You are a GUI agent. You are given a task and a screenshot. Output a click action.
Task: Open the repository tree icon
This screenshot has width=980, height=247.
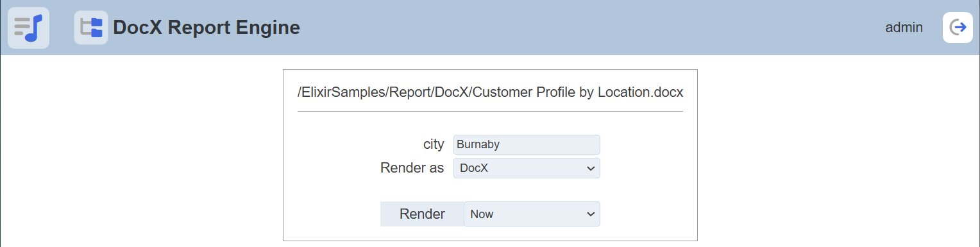[x=91, y=28]
